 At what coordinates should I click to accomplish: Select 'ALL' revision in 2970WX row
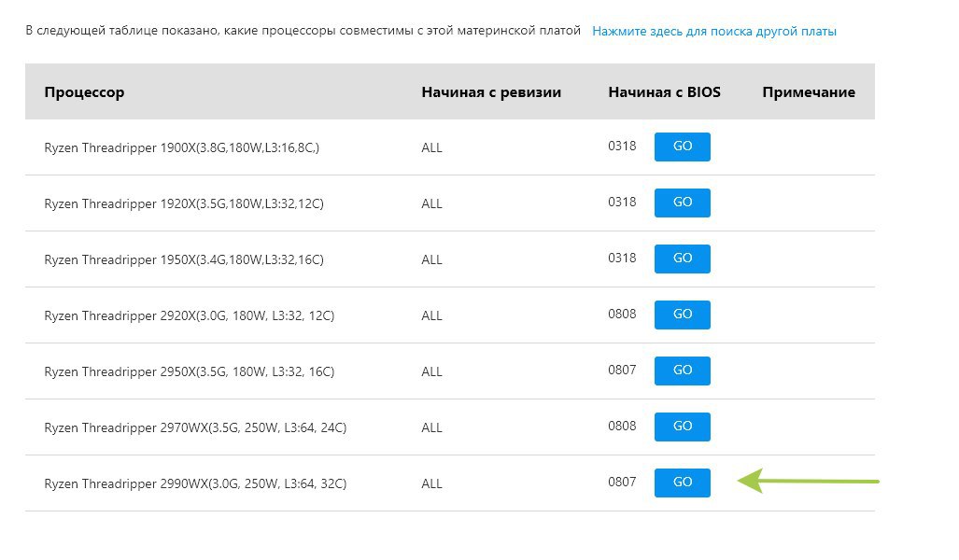[x=431, y=428]
